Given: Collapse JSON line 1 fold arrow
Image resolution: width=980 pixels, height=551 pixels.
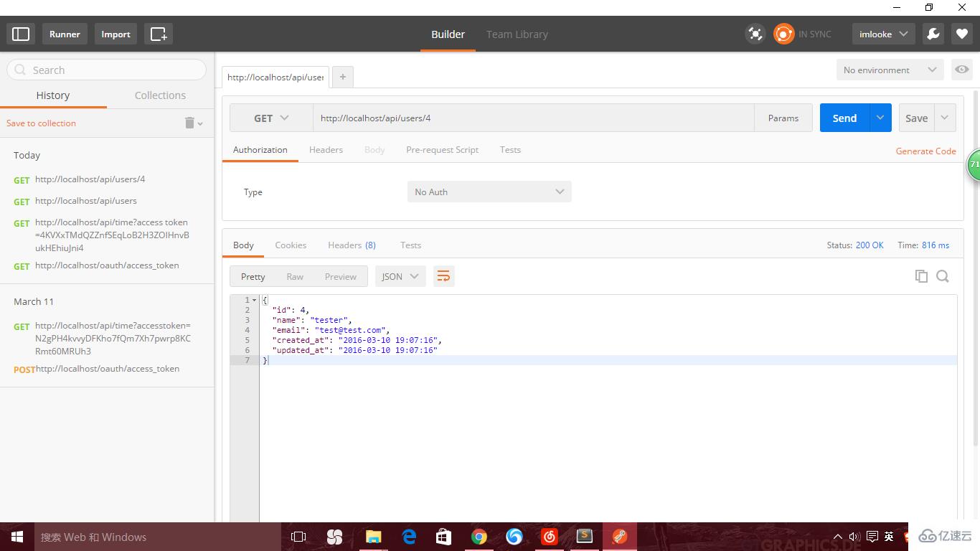Looking at the screenshot, I should (x=254, y=300).
